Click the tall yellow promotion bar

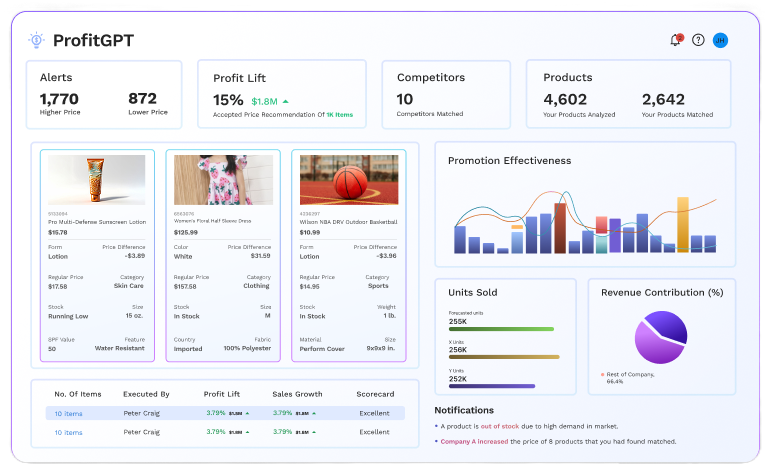pyautogui.click(x=683, y=224)
